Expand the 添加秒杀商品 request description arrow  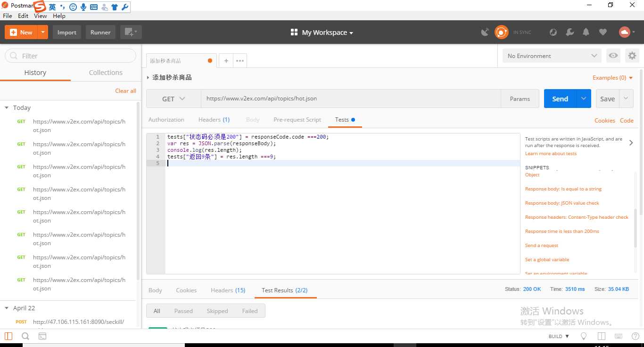tap(148, 77)
